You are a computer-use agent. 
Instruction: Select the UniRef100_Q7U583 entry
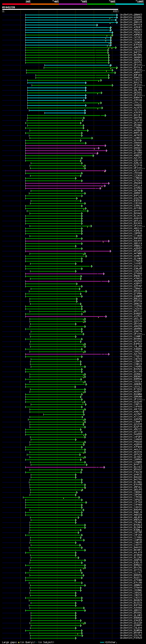coord(131,188)
